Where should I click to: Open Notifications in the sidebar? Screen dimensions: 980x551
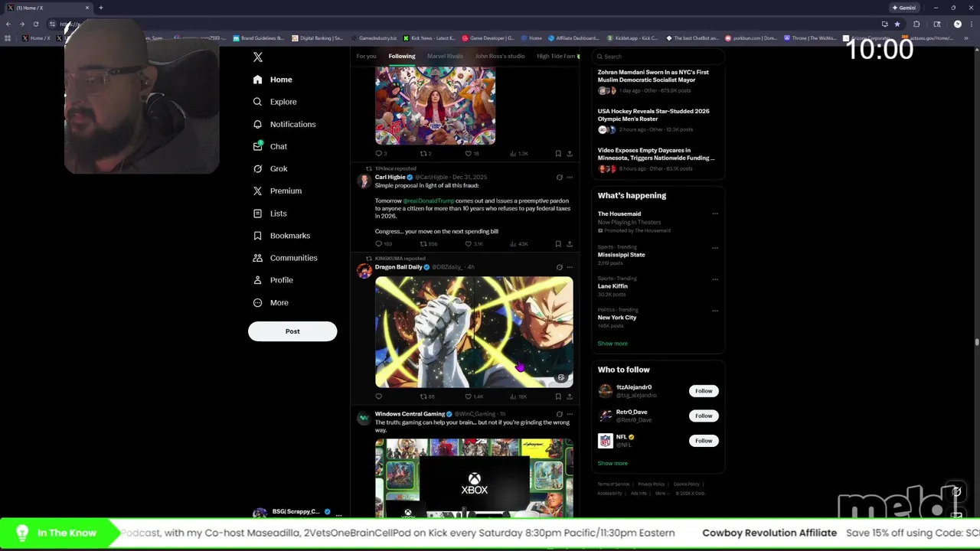coord(284,124)
